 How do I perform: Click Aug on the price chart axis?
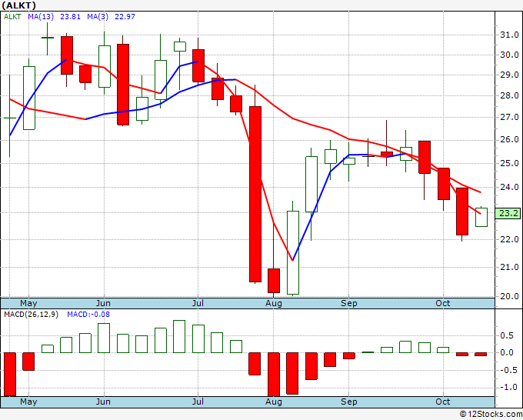pos(274,304)
